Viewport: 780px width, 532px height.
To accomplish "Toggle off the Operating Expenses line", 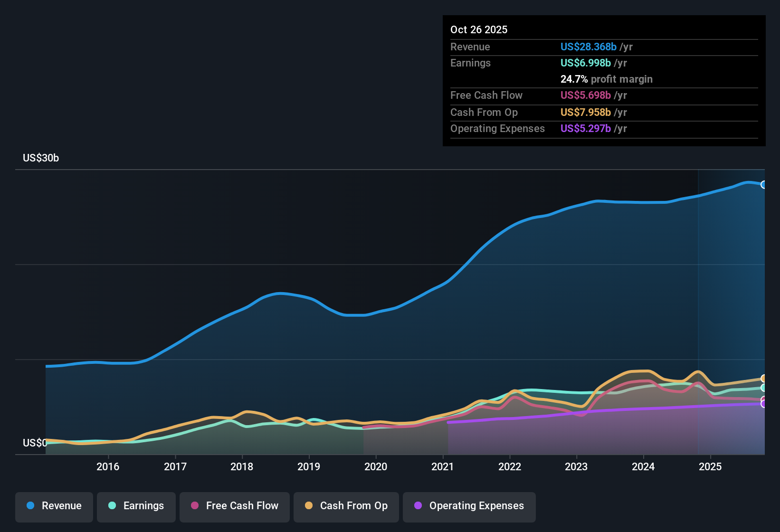I will [469, 506].
